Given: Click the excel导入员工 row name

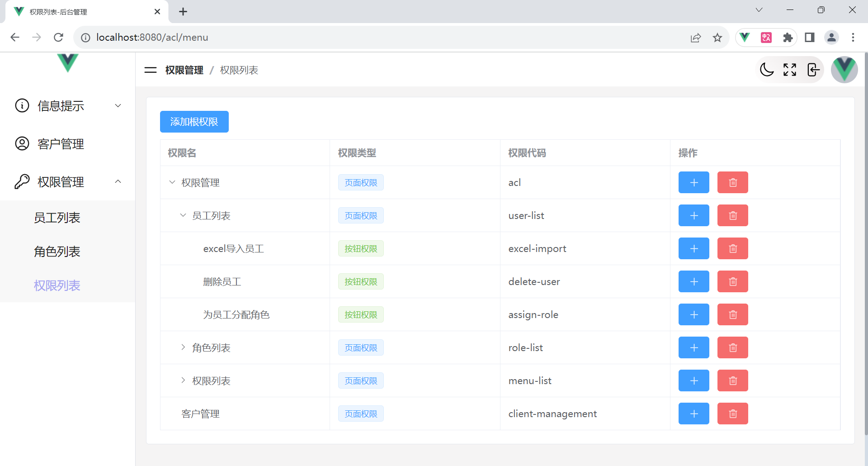Looking at the screenshot, I should pyautogui.click(x=234, y=248).
